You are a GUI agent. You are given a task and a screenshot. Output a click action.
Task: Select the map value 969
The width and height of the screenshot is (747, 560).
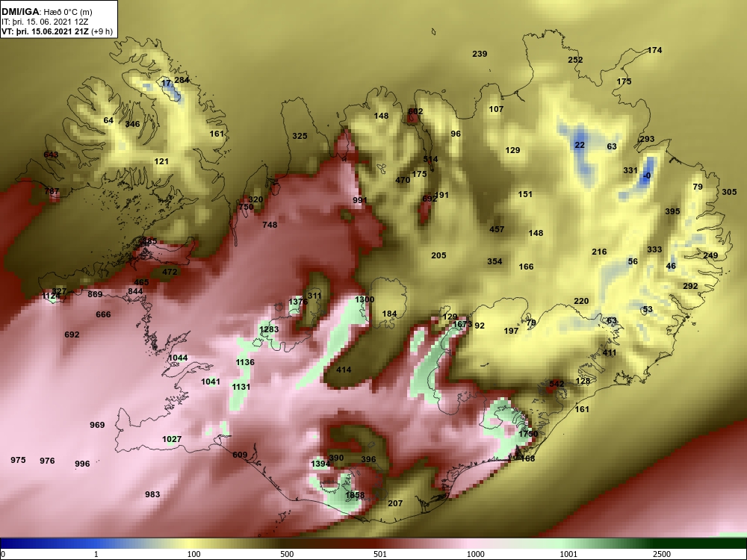point(97,426)
